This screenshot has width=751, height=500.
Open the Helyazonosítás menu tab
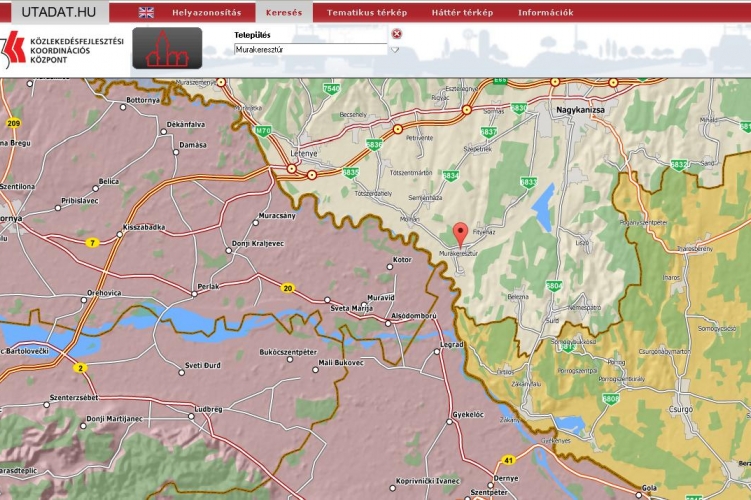coord(207,13)
